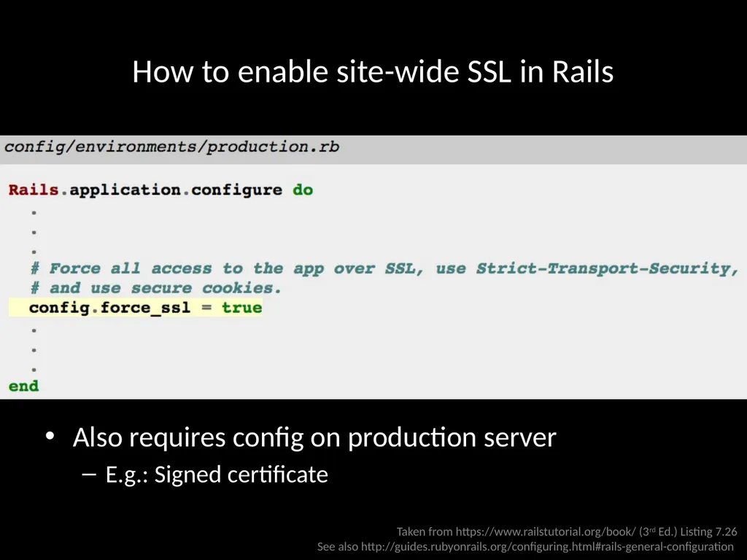Click the file path "config/environments/production.rb"
Screen dimensions: 747x560
click(x=171, y=147)
